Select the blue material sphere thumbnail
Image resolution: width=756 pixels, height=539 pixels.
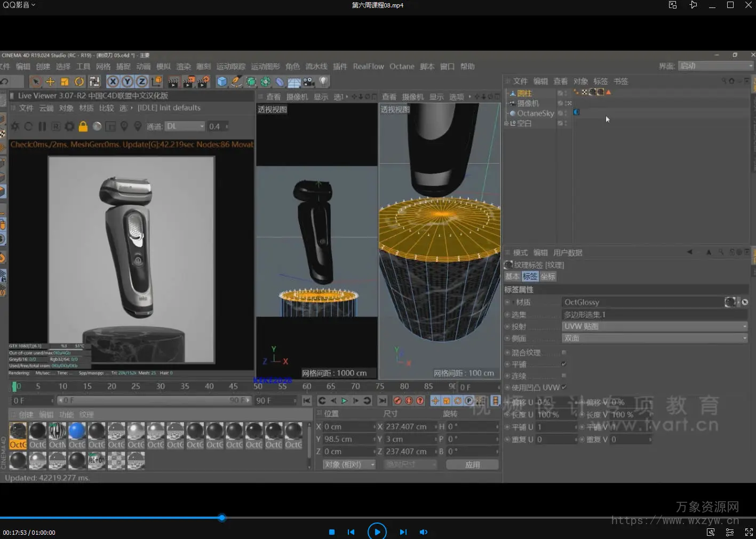pos(77,431)
